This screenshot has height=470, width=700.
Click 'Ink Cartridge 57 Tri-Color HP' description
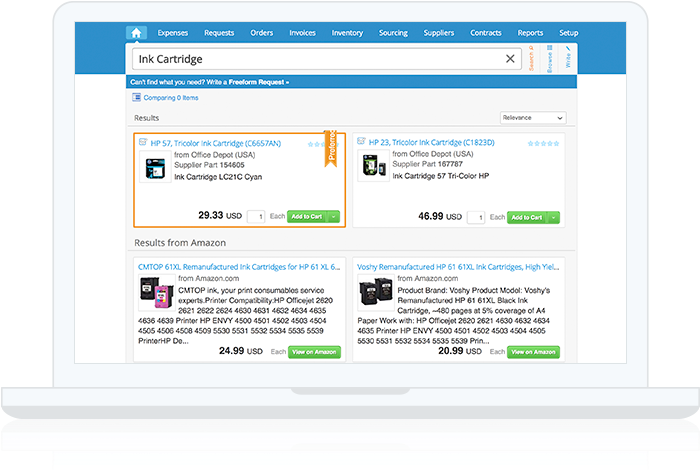click(441, 176)
